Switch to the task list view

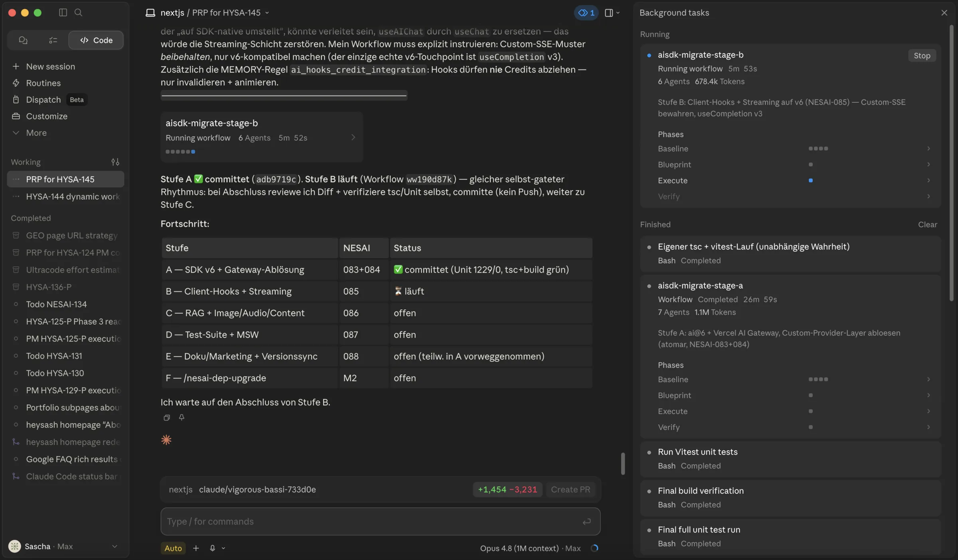coord(53,40)
